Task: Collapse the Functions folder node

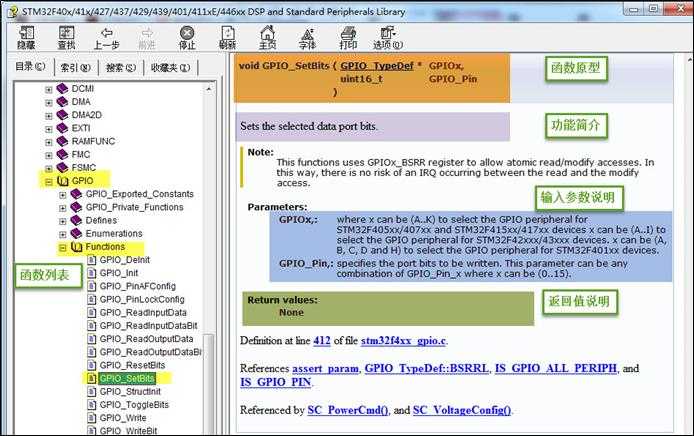Action: click(x=62, y=246)
